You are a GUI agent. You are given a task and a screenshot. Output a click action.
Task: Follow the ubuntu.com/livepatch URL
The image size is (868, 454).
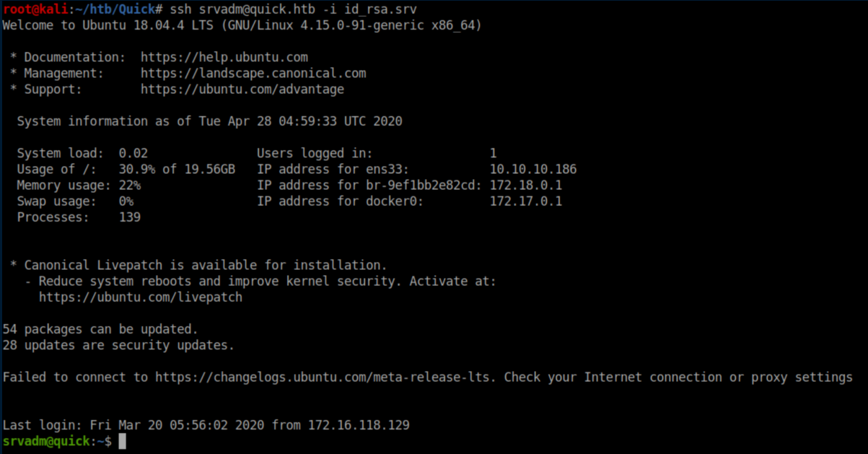pos(140,297)
